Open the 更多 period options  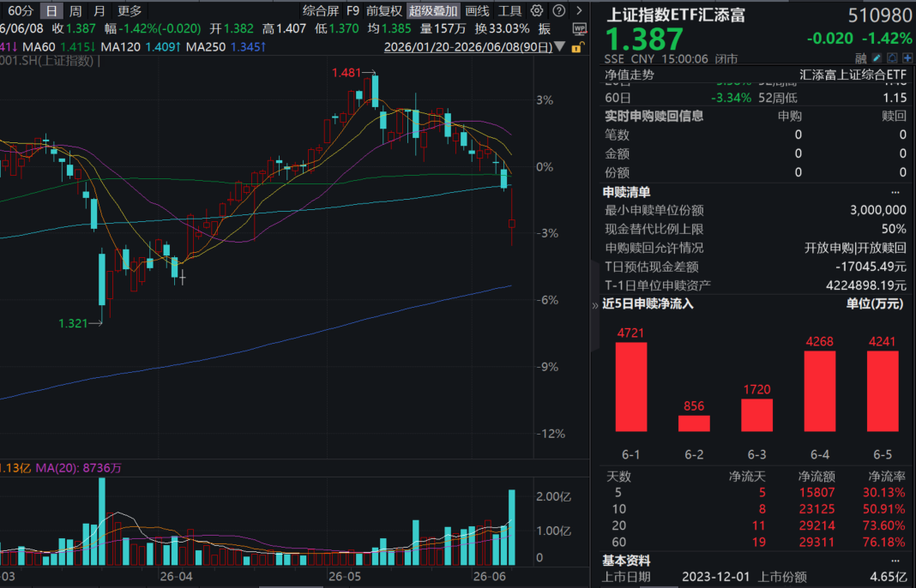pyautogui.click(x=130, y=10)
